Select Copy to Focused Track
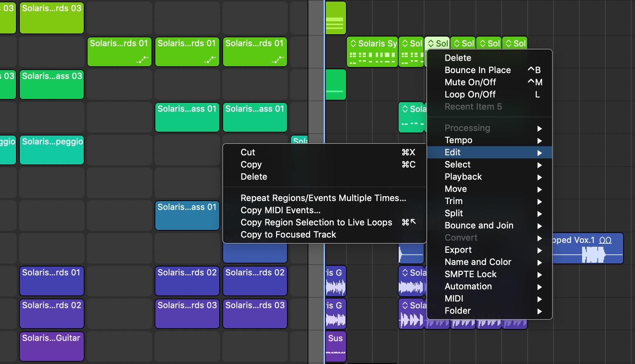The height and width of the screenshot is (364, 635). pyautogui.click(x=288, y=235)
